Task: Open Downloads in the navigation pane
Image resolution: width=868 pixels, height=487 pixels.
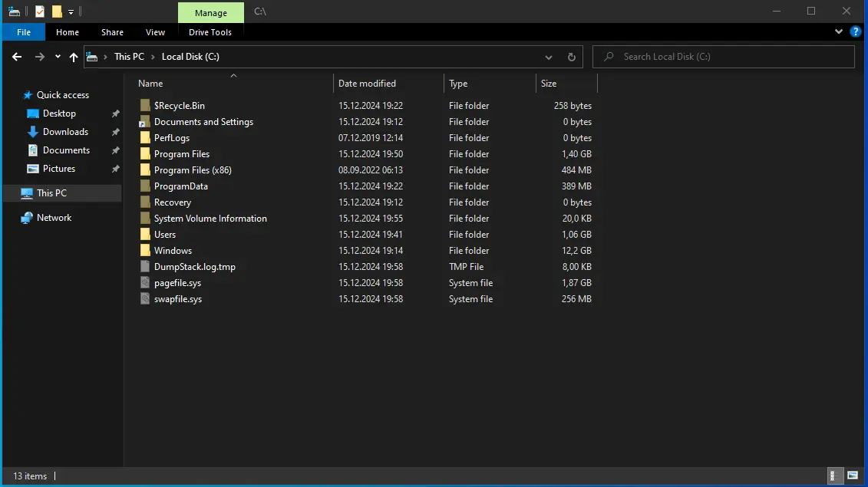Action: click(x=65, y=132)
